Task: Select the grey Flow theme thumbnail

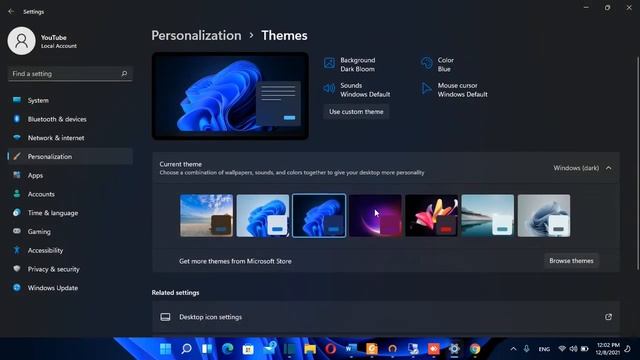Action: (544, 216)
